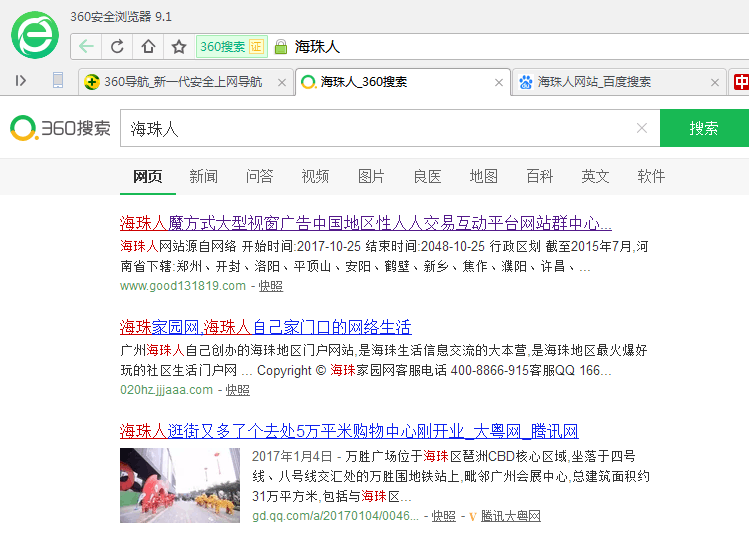This screenshot has height=536, width=749.
Task: Open the 新闻 category
Action: tap(203, 176)
